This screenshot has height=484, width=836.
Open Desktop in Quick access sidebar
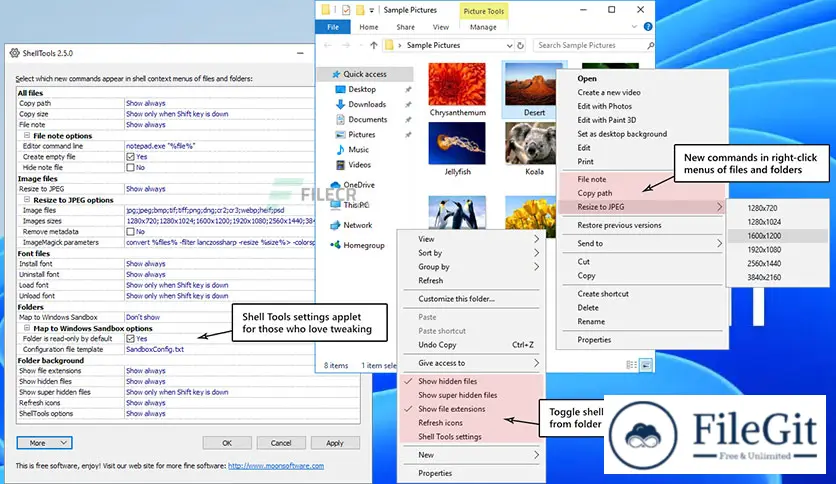pyautogui.click(x=361, y=89)
